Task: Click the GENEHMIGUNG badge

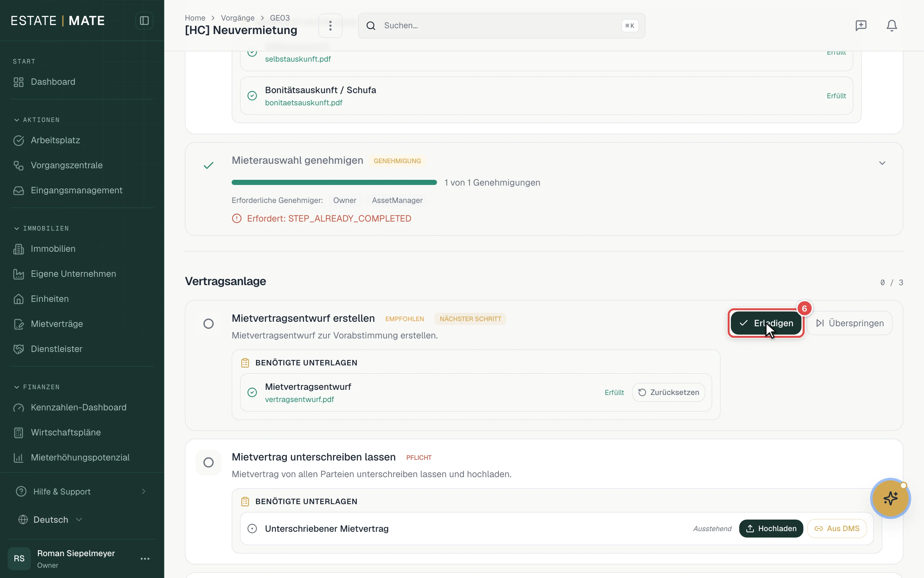Action: click(x=397, y=161)
